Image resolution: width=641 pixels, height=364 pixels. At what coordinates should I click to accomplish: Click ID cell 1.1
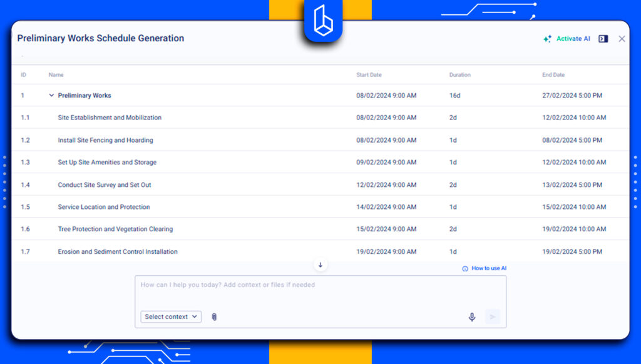[x=25, y=117]
